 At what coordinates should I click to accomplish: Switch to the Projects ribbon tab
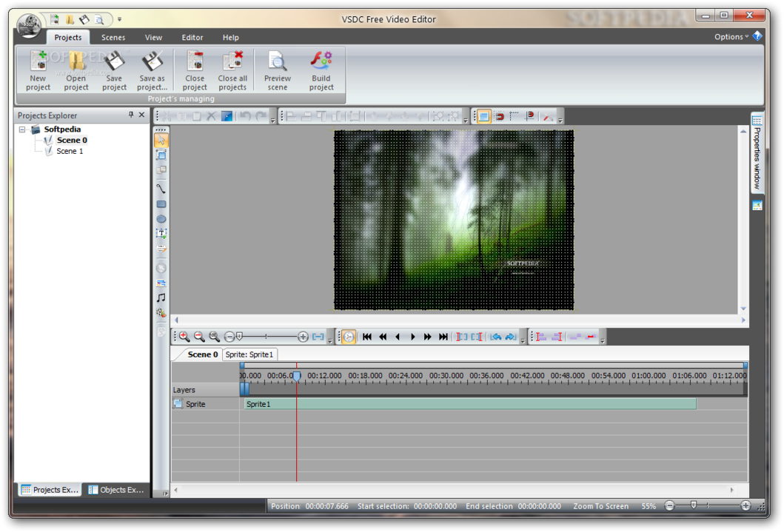(x=68, y=38)
